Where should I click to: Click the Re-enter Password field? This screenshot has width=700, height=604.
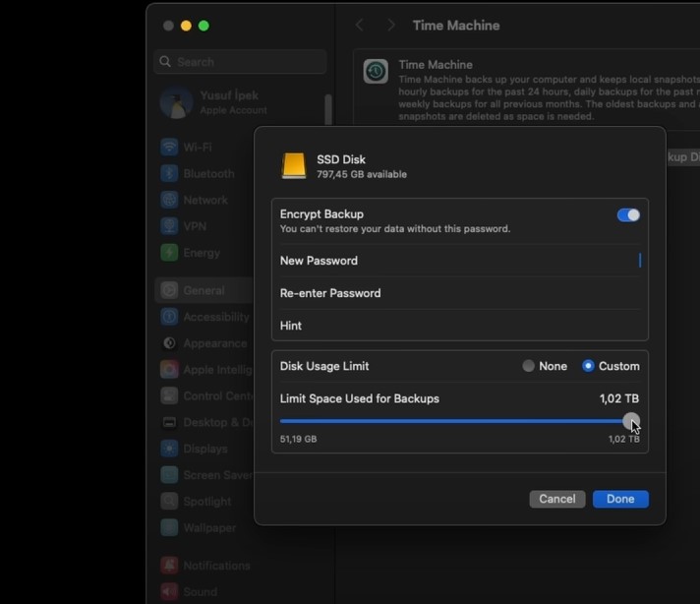pyautogui.click(x=460, y=293)
